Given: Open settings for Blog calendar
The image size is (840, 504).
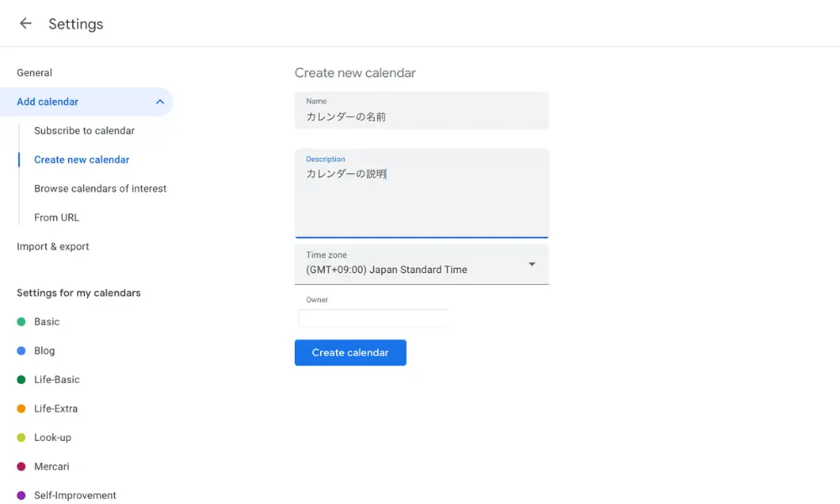Looking at the screenshot, I should [45, 350].
